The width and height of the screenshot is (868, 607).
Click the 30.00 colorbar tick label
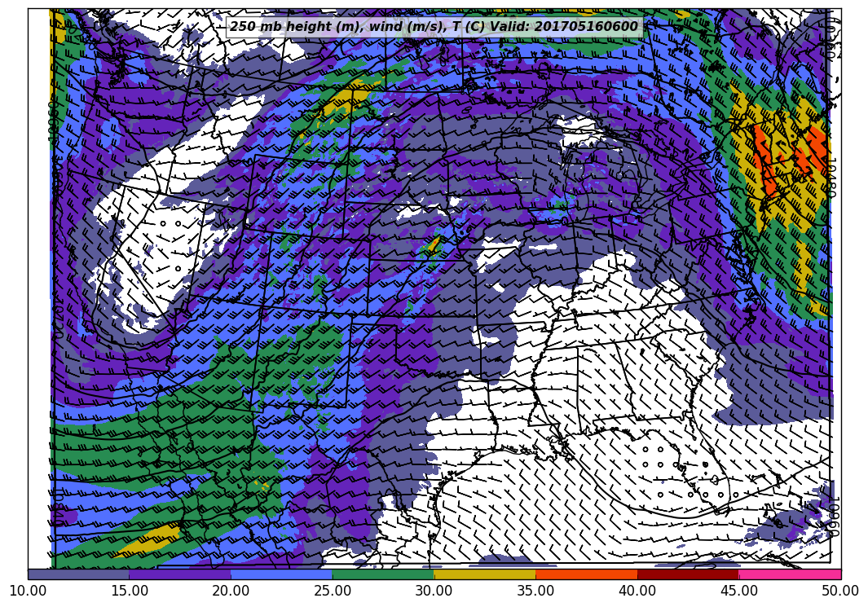coord(434,591)
